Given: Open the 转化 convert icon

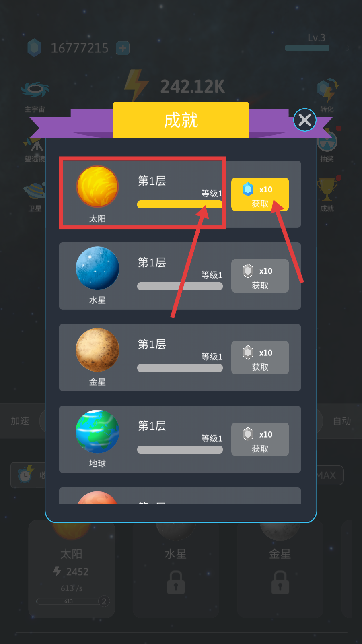Looking at the screenshot, I should click(327, 90).
